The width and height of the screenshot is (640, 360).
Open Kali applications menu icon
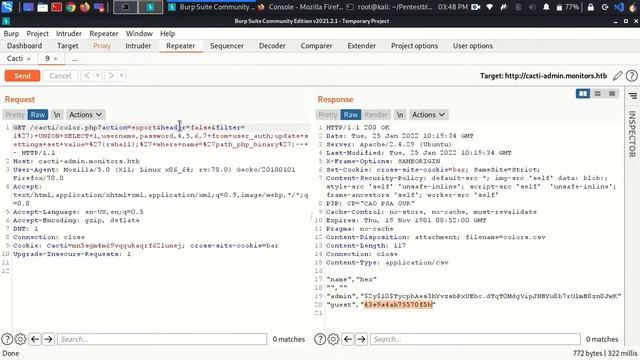7,7
